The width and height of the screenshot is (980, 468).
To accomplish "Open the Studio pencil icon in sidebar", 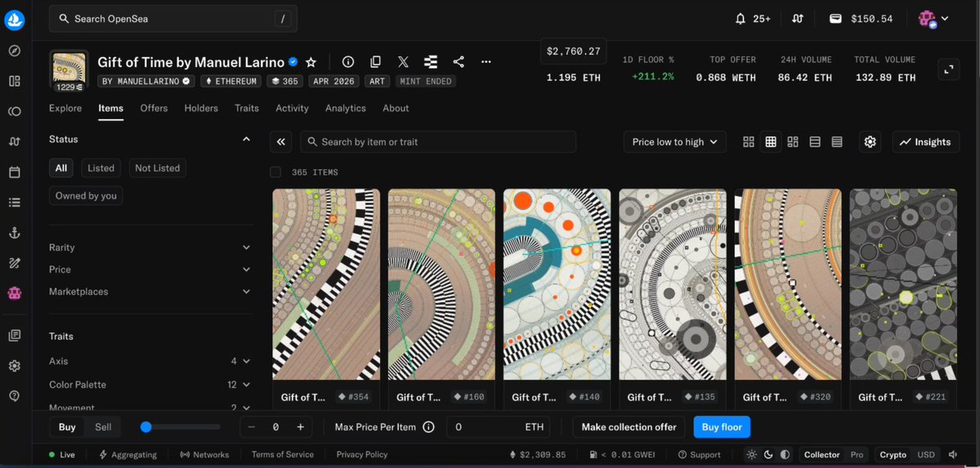I will [x=15, y=263].
